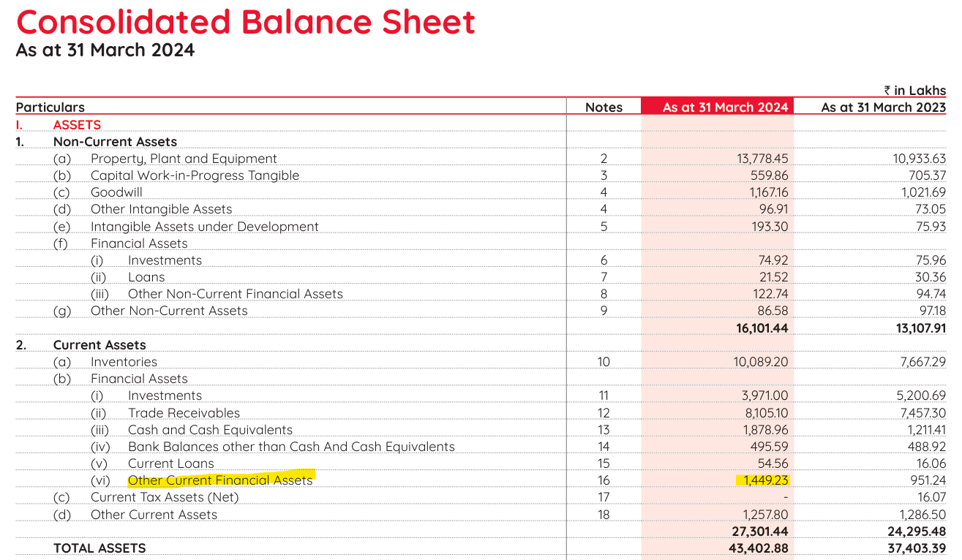962x560 pixels.
Task: Click the Particulars column header
Action: [x=50, y=107]
